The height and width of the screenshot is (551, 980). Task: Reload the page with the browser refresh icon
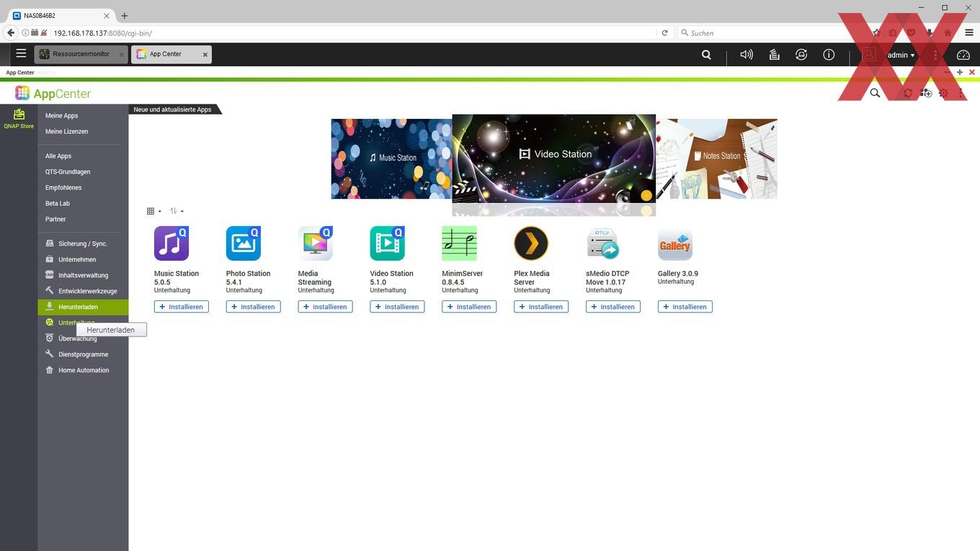[664, 32]
